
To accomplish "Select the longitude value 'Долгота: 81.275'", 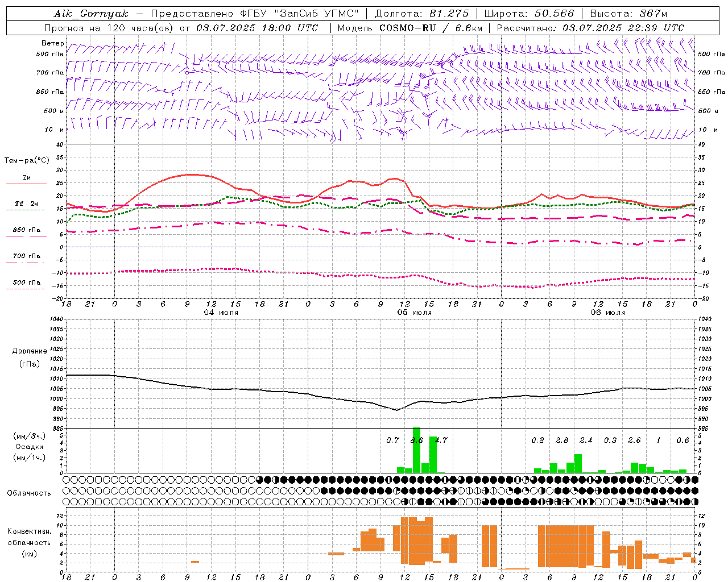I will click(422, 14).
